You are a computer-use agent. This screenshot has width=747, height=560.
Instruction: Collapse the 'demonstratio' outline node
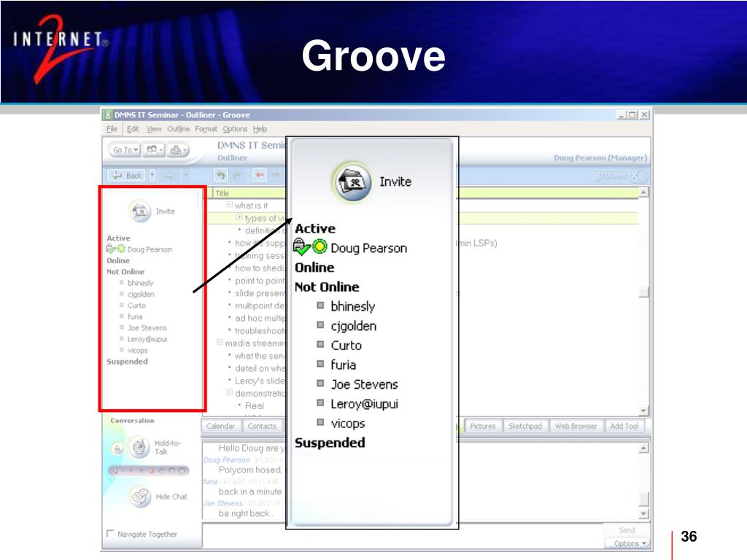pyautogui.click(x=230, y=393)
